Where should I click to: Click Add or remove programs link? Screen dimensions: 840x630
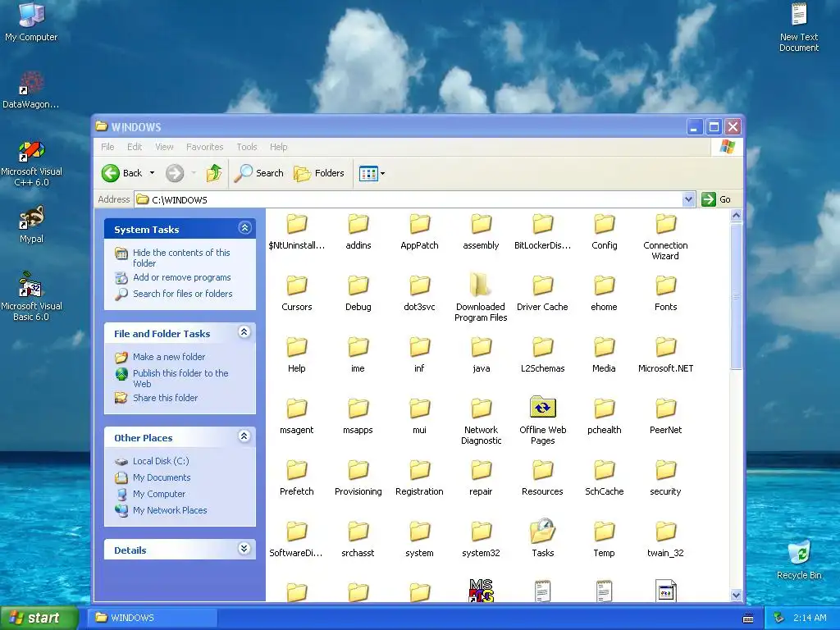(x=181, y=277)
